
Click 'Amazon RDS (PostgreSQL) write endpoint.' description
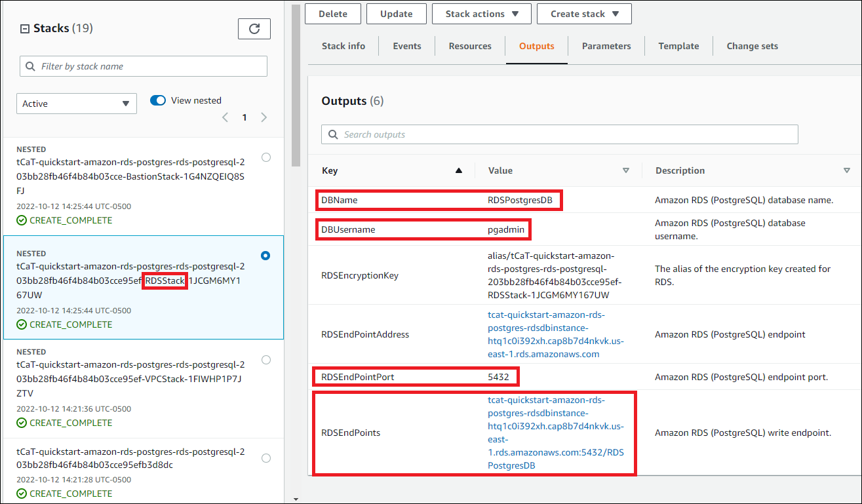click(743, 433)
